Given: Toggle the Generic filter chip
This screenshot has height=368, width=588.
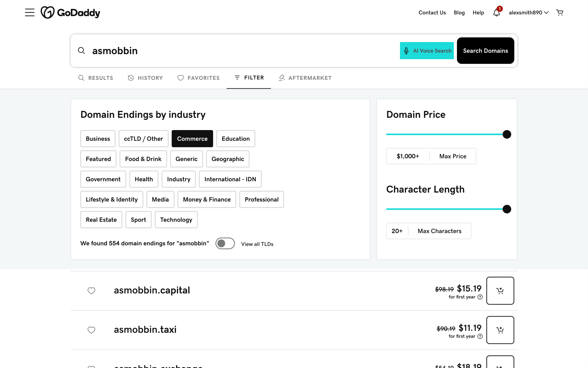Looking at the screenshot, I should (187, 159).
